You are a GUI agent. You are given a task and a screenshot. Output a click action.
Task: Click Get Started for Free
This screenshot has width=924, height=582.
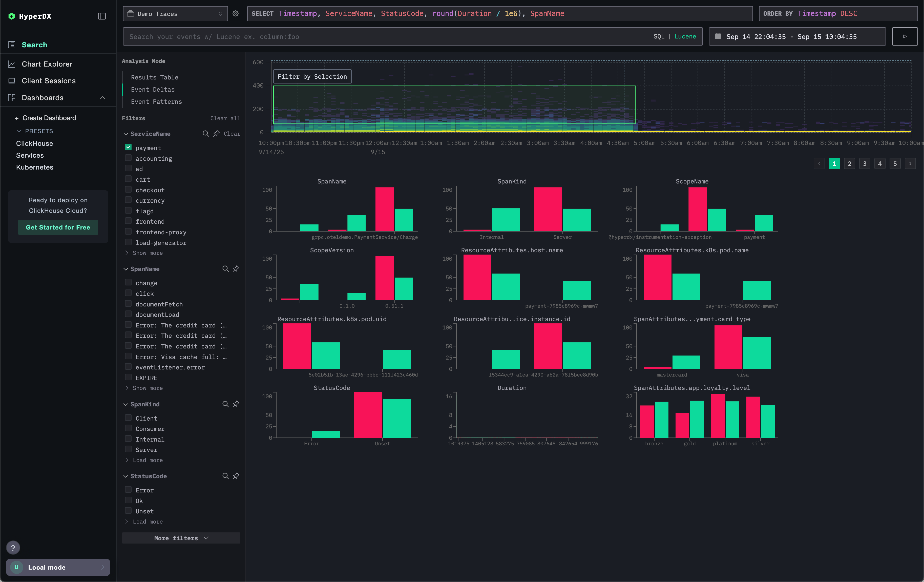(58, 227)
